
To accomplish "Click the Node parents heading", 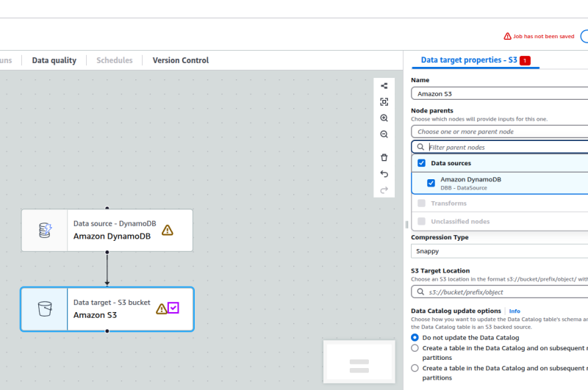I will (432, 110).
